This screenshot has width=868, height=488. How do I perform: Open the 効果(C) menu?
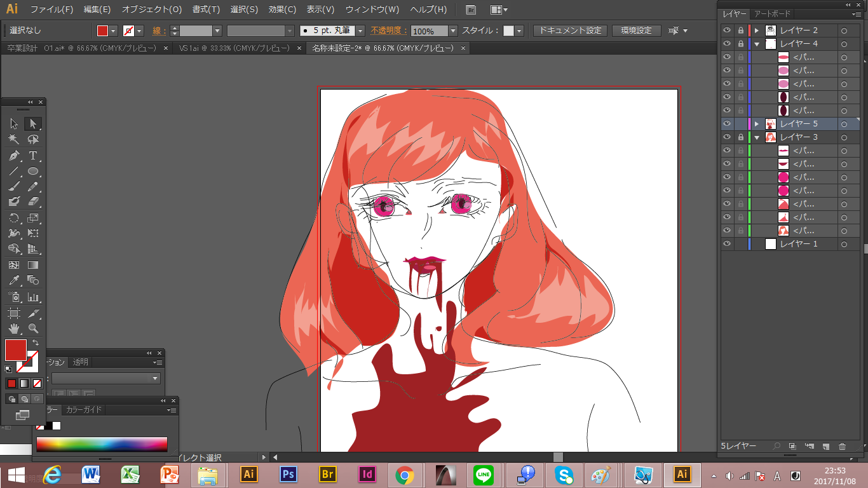[x=282, y=10]
